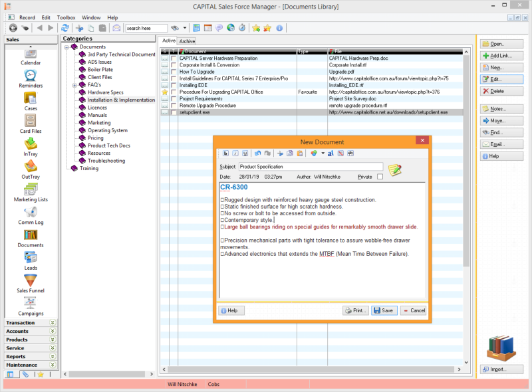Click the stopwatch timer toolbar icon
The height and width of the screenshot is (392, 532).
242,28
